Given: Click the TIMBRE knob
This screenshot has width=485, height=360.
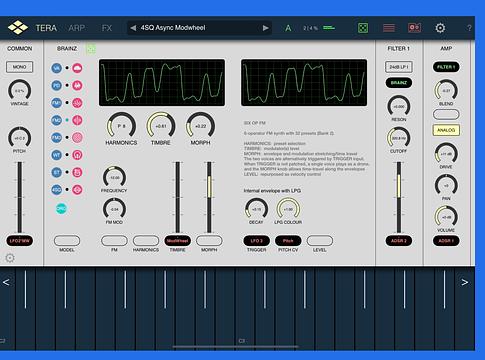Looking at the screenshot, I should (x=161, y=126).
